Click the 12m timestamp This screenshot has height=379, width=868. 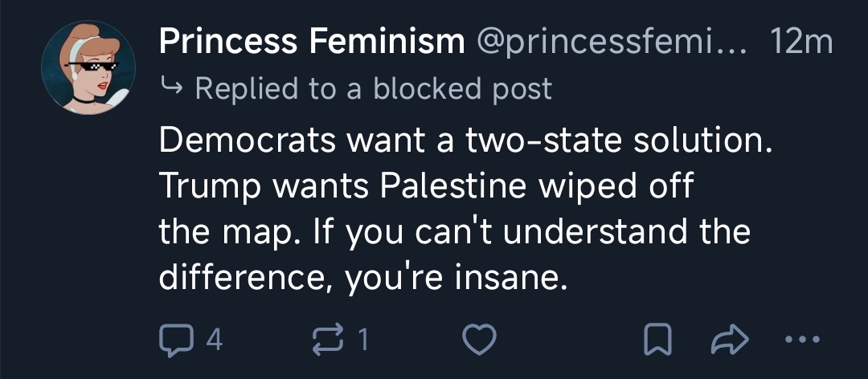pos(800,42)
